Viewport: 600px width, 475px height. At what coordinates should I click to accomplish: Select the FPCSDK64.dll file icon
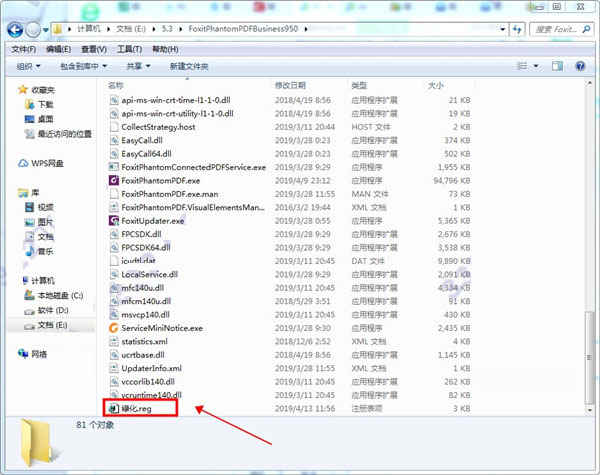pos(114,247)
